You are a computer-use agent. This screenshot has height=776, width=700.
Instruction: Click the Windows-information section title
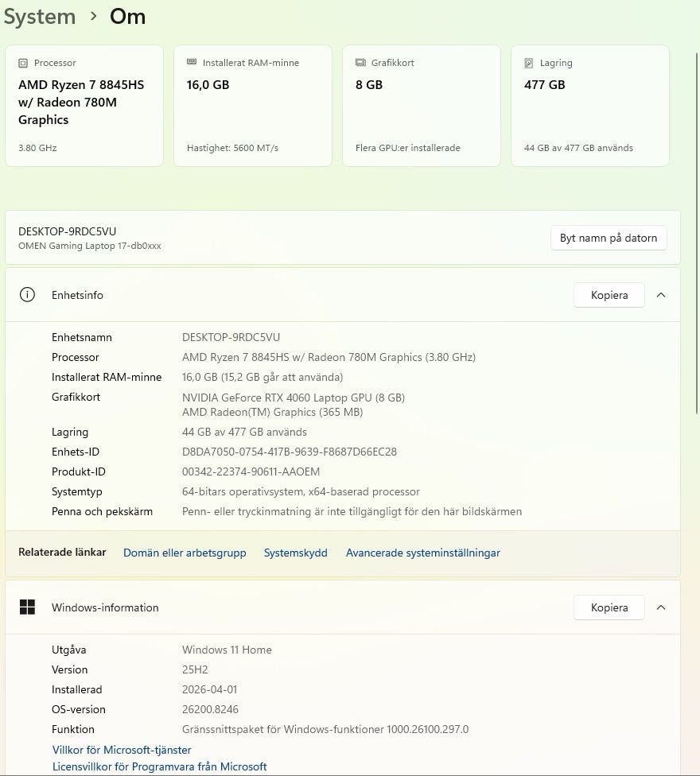click(105, 607)
